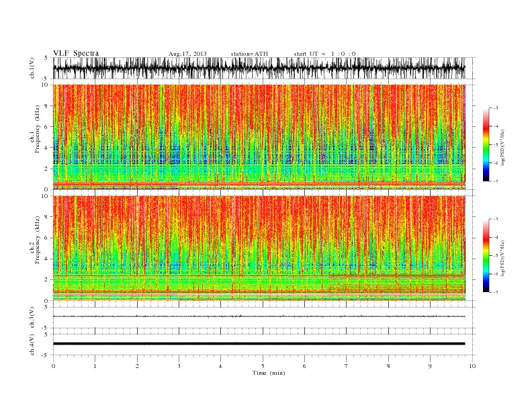The width and height of the screenshot is (532, 411).
Task: Select the "start UT = 1 : 0 : 0" text
Action: click(x=324, y=54)
